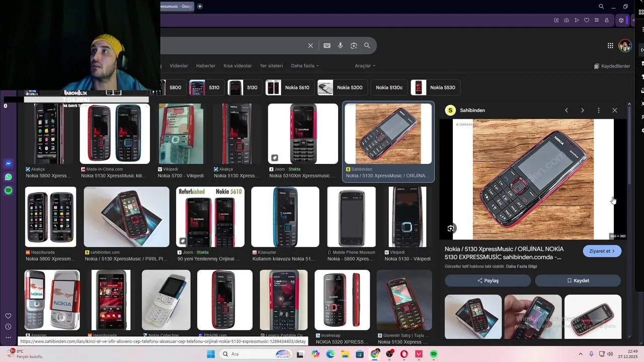Screen dimensions: 644x362
Task: Switch to the Yer siteleri tab
Action: click(271, 66)
